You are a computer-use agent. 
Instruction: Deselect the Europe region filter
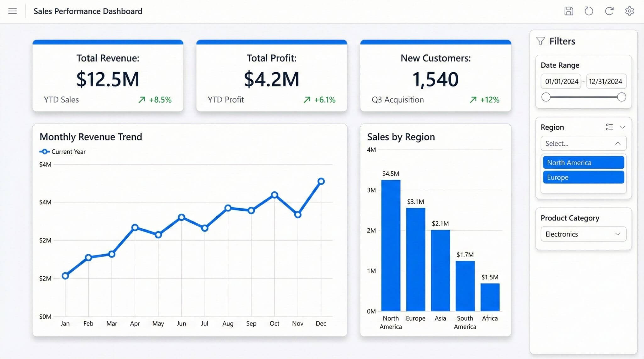tap(583, 177)
